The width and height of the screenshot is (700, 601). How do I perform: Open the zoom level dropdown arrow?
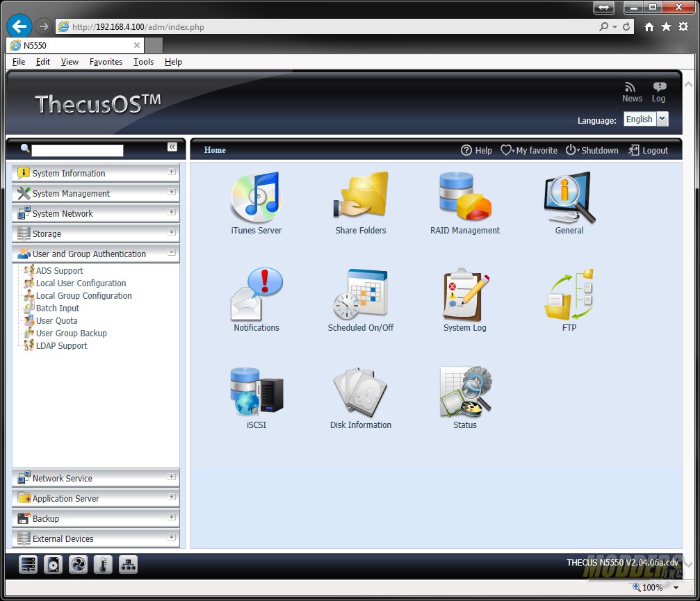coord(676,588)
